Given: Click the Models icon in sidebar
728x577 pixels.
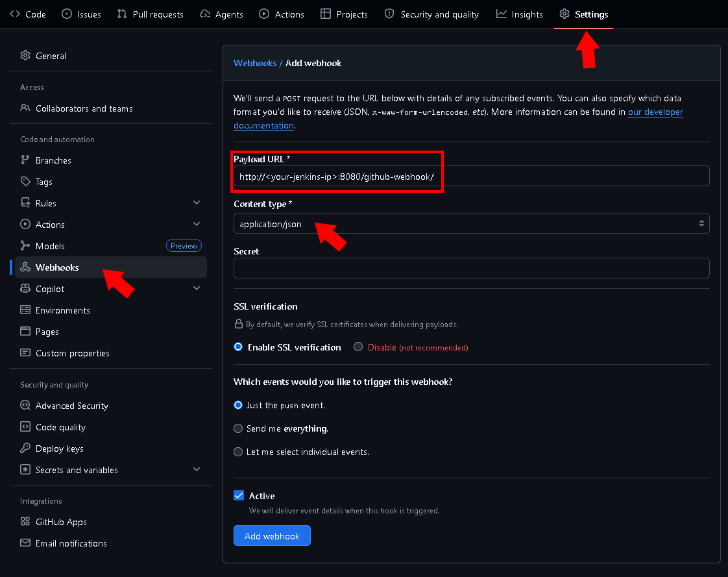Looking at the screenshot, I should (25, 246).
